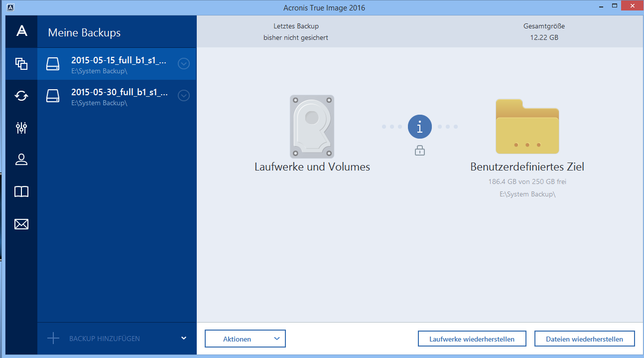Choose the Benutzerdefiniertes Ziel folder destination
The height and width of the screenshot is (358, 644).
[527, 127]
